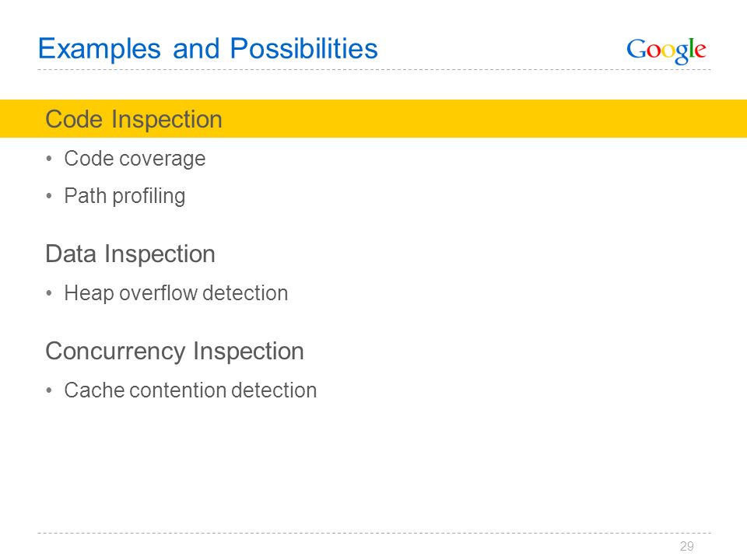Click the Code Inspection heading text
The width and height of the screenshot is (747, 560).
134,119
